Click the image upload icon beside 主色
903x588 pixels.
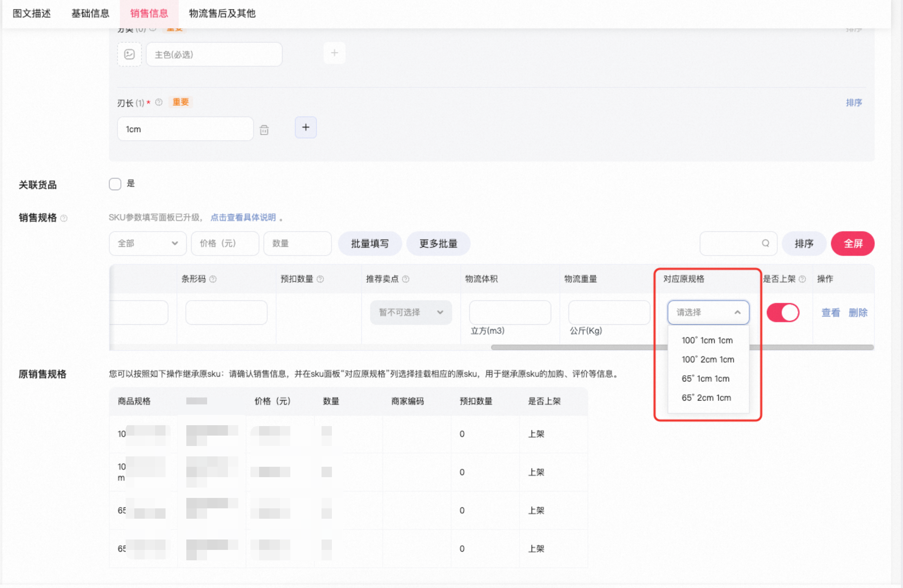coord(129,54)
